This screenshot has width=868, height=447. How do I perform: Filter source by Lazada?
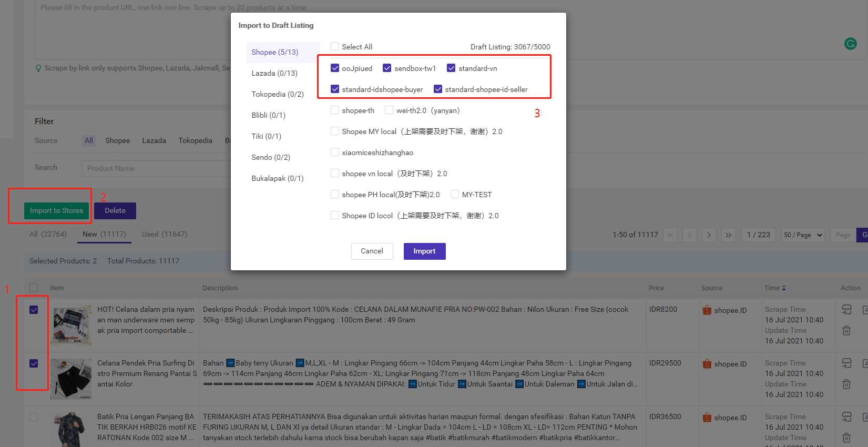[154, 141]
